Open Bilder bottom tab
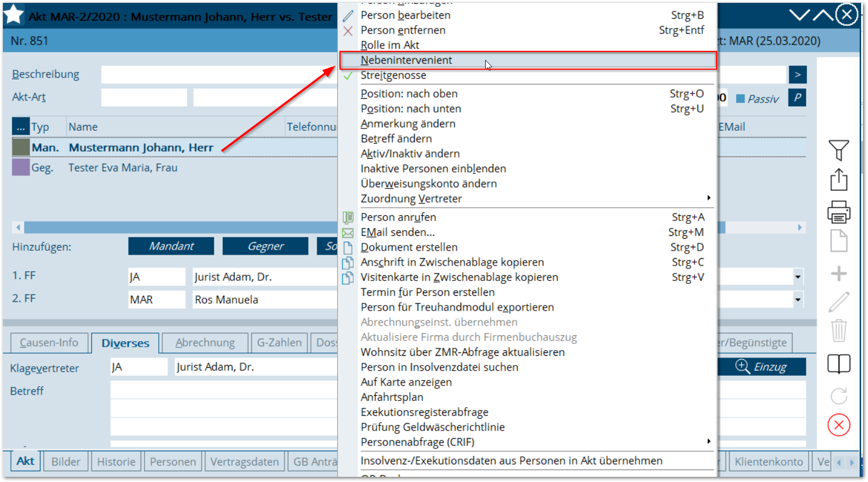Image resolution: width=868 pixels, height=482 pixels. pos(66,461)
